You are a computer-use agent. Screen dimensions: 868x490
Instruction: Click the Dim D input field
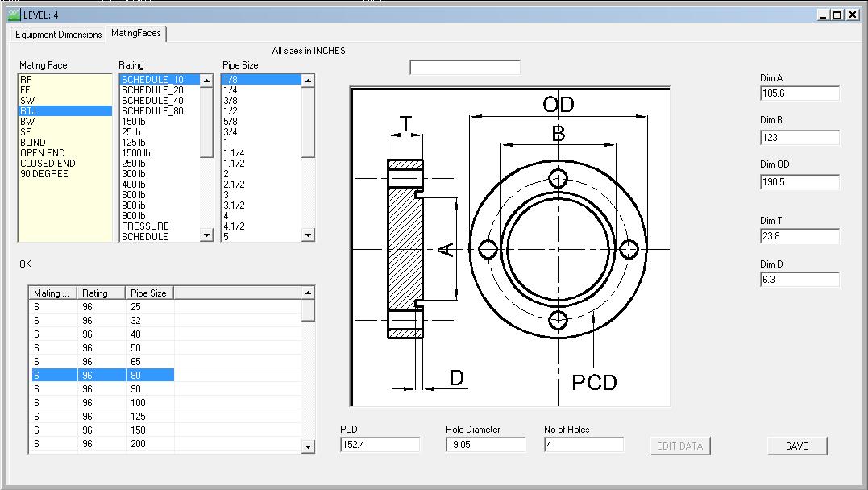800,279
